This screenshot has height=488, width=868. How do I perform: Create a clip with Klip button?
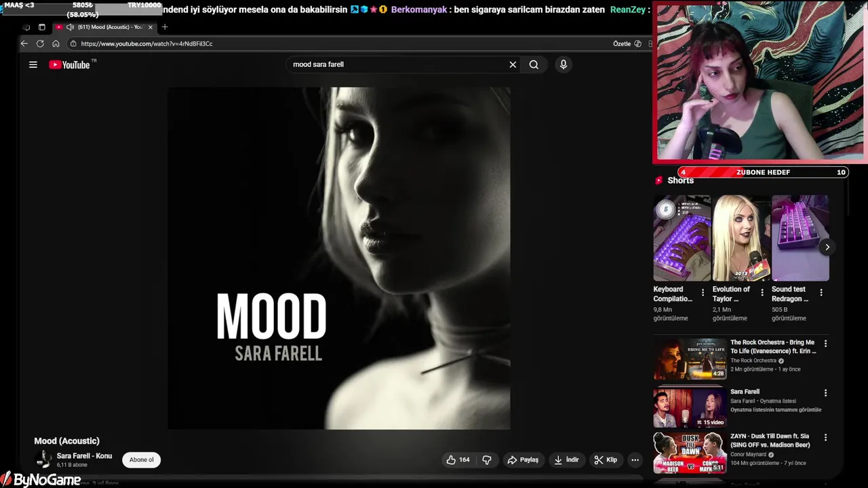(606, 460)
